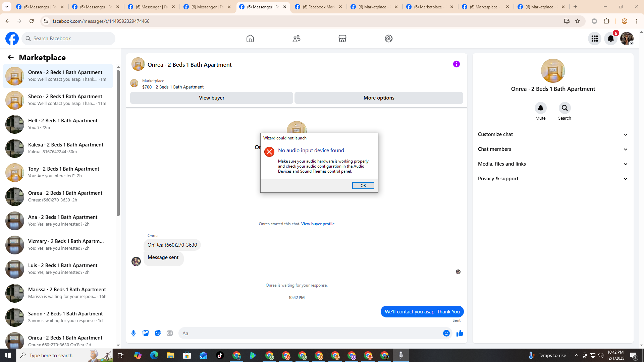The image size is (644, 362).
Task: Click the View buyer button
Action: click(212, 98)
